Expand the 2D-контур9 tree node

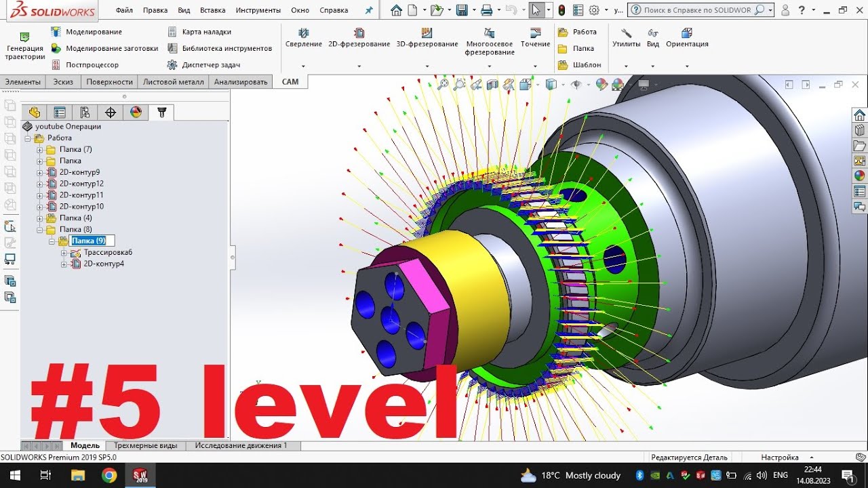pyautogui.click(x=40, y=173)
